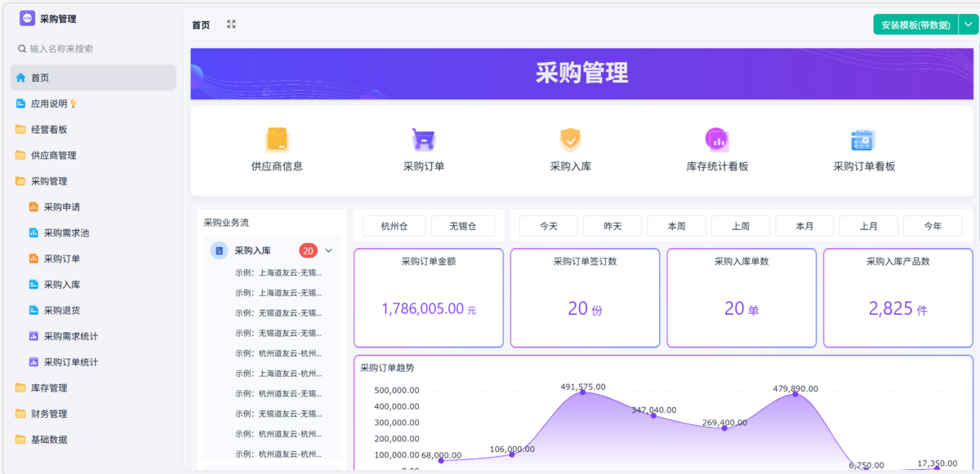Select 首页 in the sidebar

click(93, 78)
